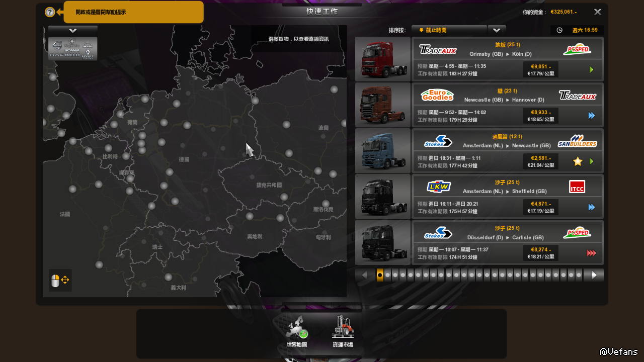Click the 週六 16:59 game time
This screenshot has height=362, width=644.
[585, 30]
